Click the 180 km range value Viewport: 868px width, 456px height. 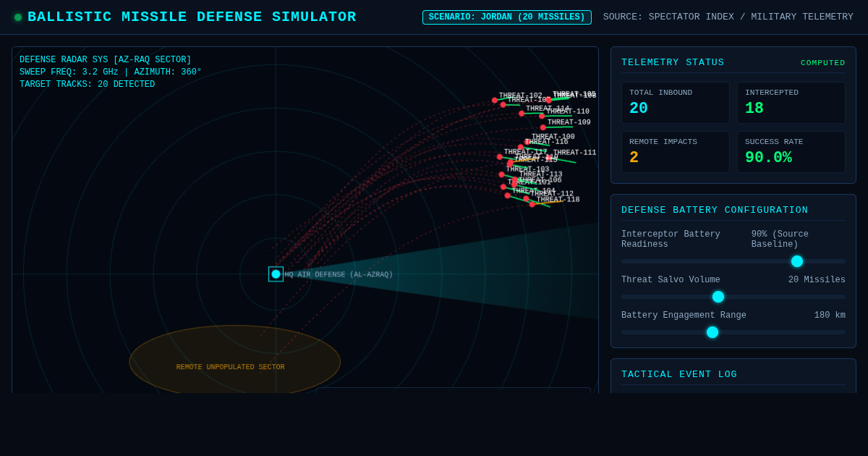830,316
